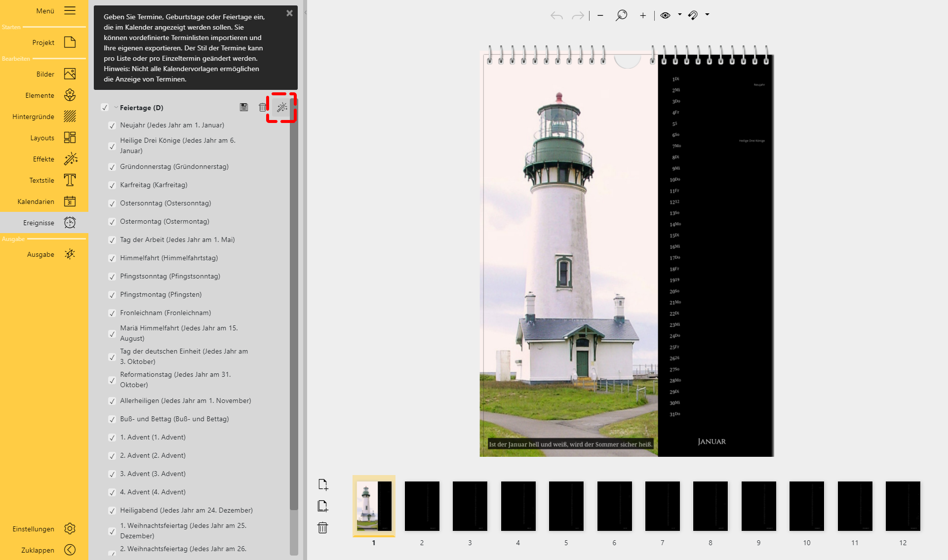Click the save icon beside Feiertage (D)

(x=244, y=107)
